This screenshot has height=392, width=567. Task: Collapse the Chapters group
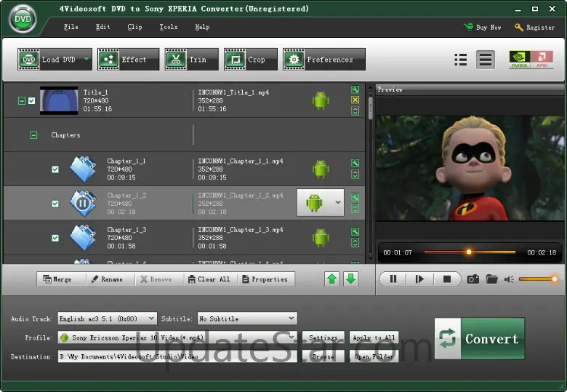point(33,135)
